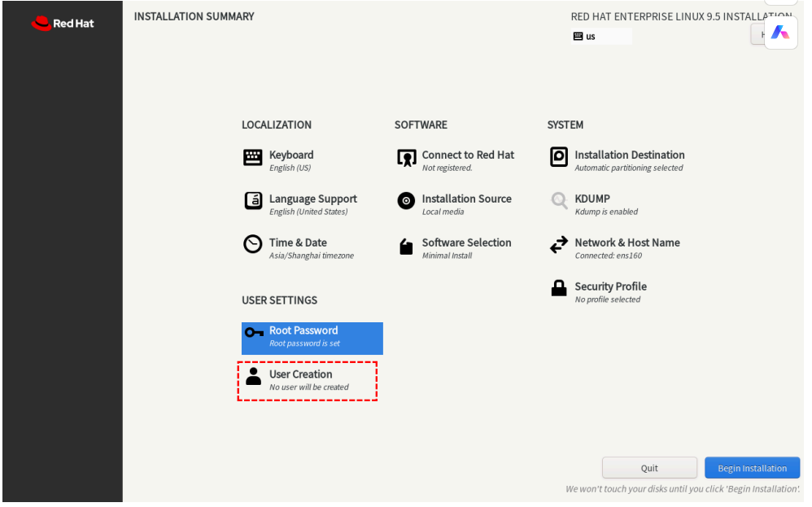Open User Creation entry
The height and width of the screenshot is (507, 812).
pyautogui.click(x=307, y=381)
